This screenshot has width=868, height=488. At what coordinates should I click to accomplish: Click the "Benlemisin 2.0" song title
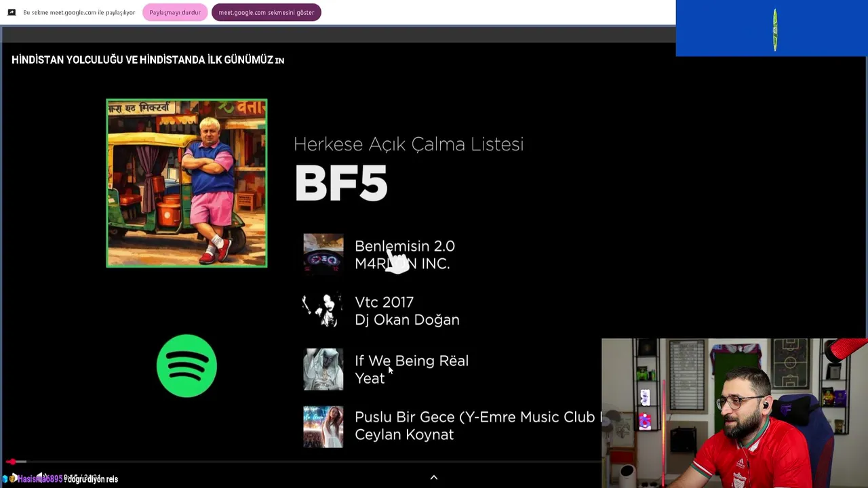pos(405,246)
